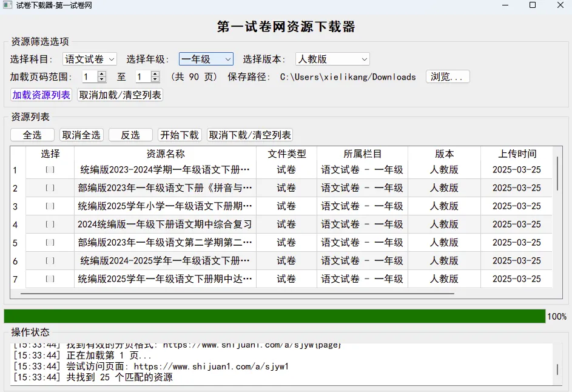Click 人教版 cell in row 7
This screenshot has height=392, width=572.
pyautogui.click(x=445, y=279)
